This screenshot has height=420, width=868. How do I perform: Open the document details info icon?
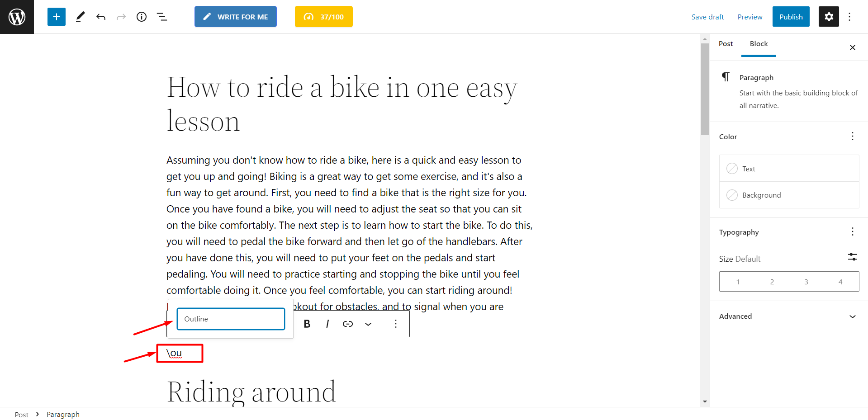(142, 17)
